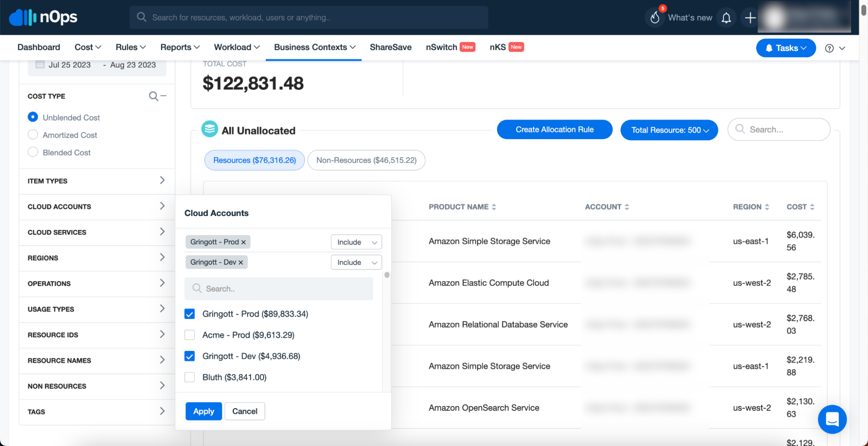Screen dimensions: 868x446
Task: Click the global search field
Action: coord(309,17)
